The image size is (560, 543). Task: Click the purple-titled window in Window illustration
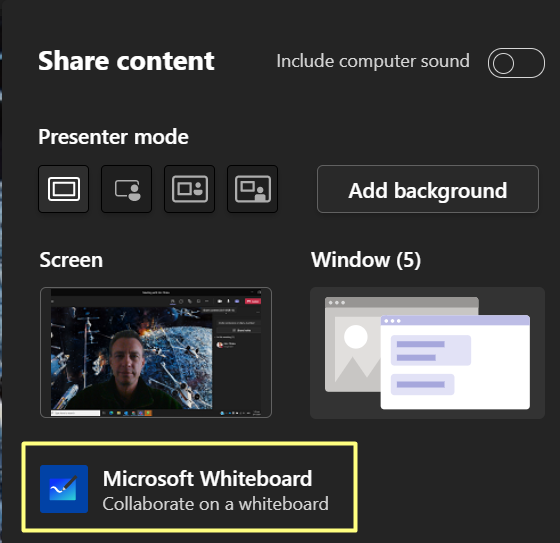455,362
